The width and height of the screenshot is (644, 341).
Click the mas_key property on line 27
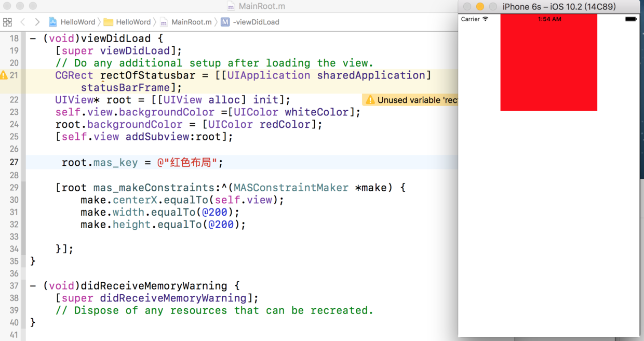(x=116, y=163)
